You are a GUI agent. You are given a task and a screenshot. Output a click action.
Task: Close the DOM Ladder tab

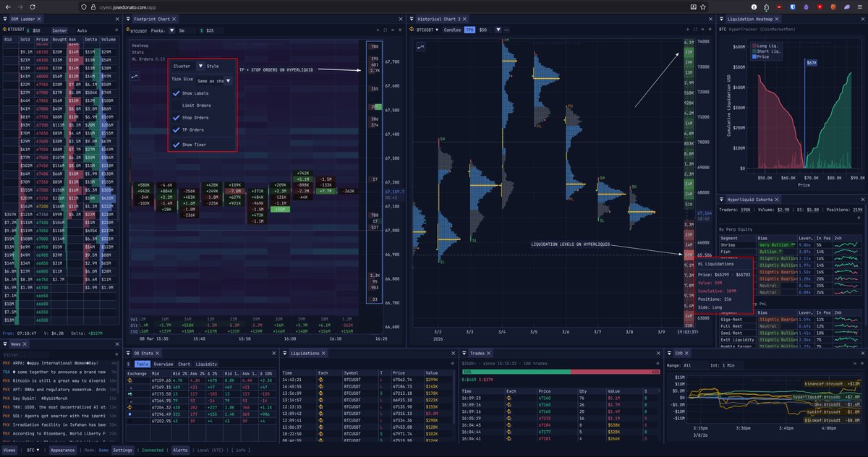pos(39,19)
